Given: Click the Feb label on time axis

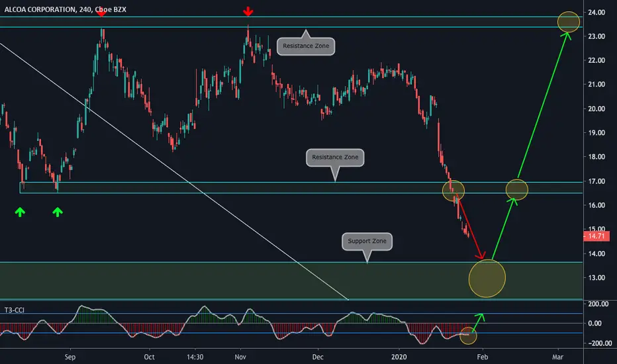Looking at the screenshot, I should click(x=483, y=357).
